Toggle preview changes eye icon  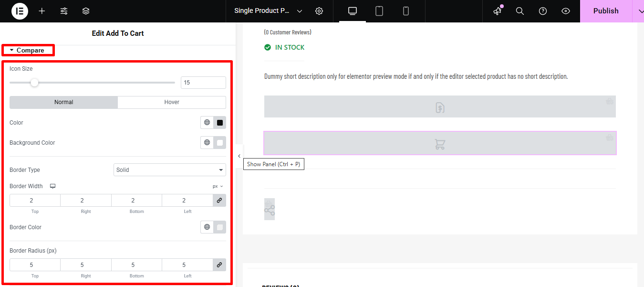(566, 11)
